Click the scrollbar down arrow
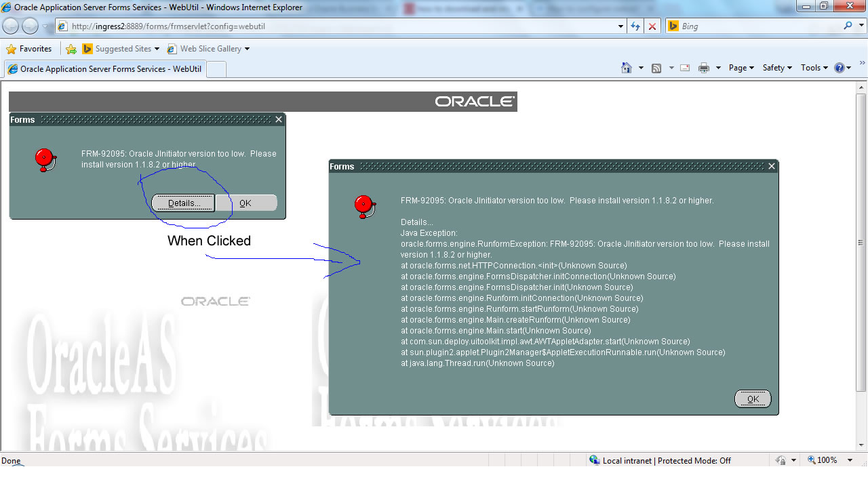The height and width of the screenshot is (488, 868). (x=861, y=445)
